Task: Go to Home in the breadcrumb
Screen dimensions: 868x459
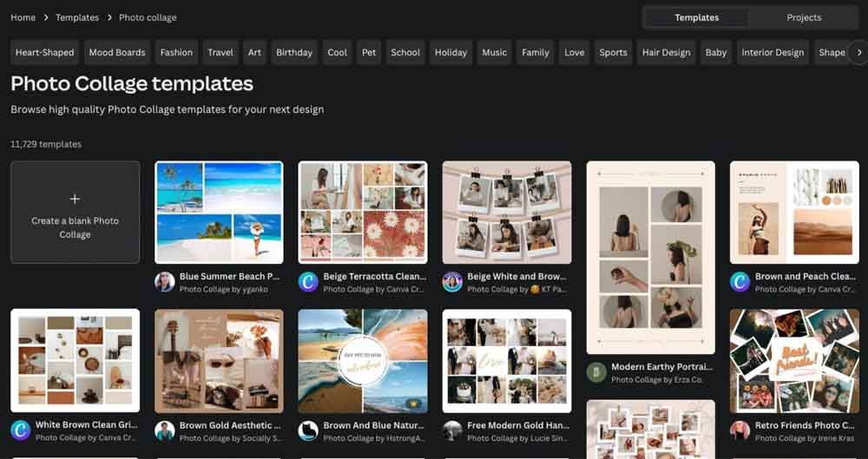Action: click(23, 17)
